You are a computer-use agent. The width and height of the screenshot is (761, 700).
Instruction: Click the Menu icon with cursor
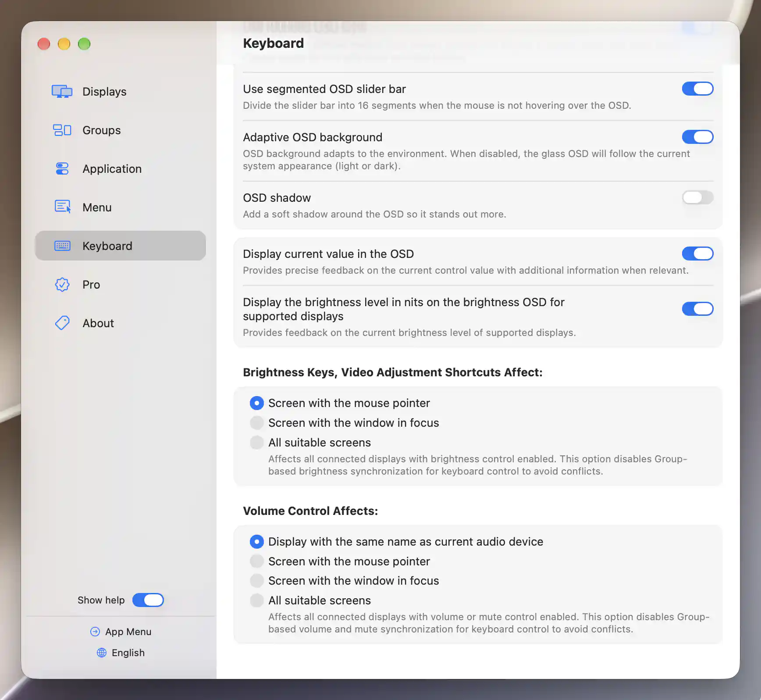[62, 207]
